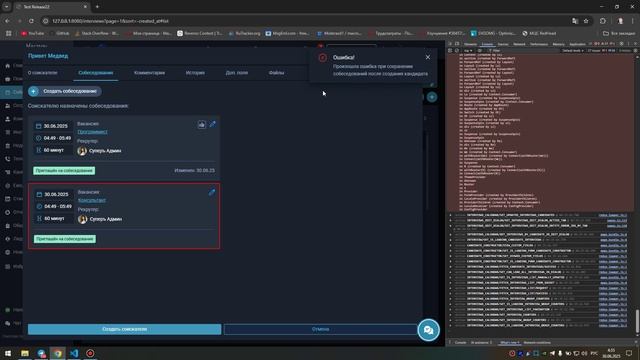The image size is (640, 360).
Task: Click the Chrome taskbar icon
Action: tap(58, 353)
